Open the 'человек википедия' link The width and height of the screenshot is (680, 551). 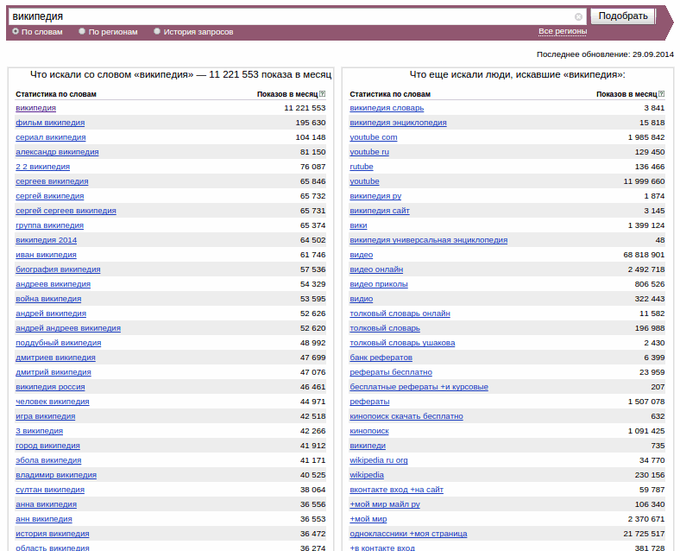pos(52,402)
